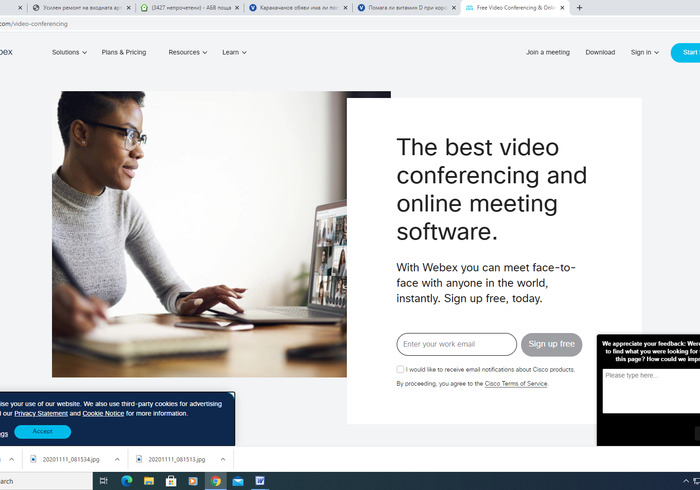Click the work email input field
Screen dimensions: 700x490
pos(456,344)
